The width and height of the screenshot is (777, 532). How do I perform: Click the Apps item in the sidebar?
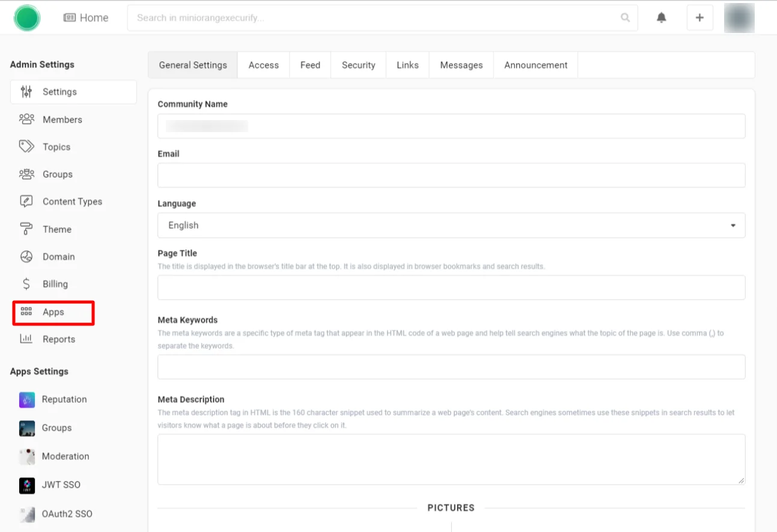[53, 312]
